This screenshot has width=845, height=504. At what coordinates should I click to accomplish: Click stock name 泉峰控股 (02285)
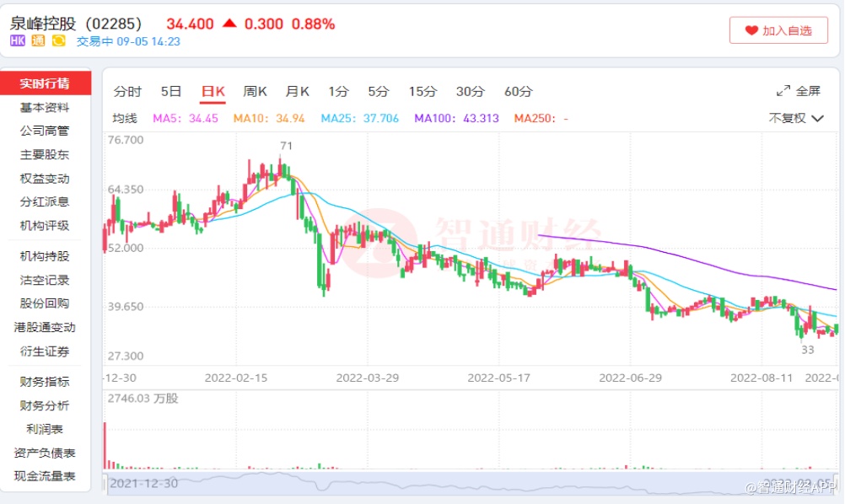click(75, 24)
